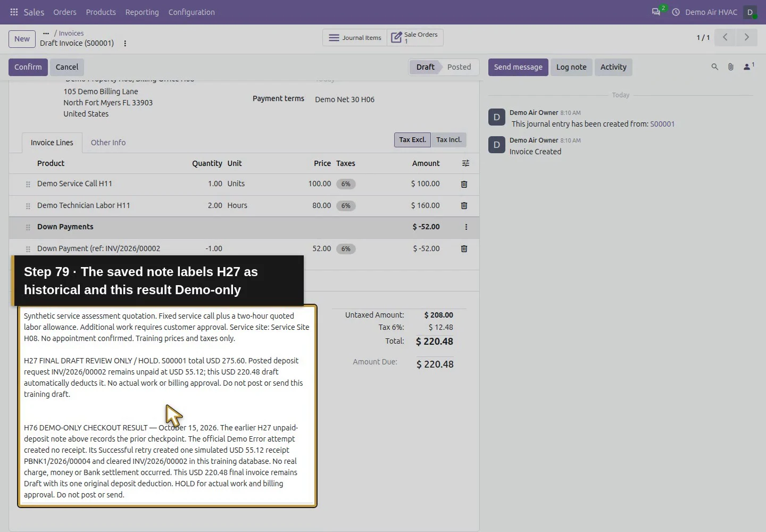Grab the Down Payment line's drag handle
Screen dimensions: 766x532
tap(28, 249)
